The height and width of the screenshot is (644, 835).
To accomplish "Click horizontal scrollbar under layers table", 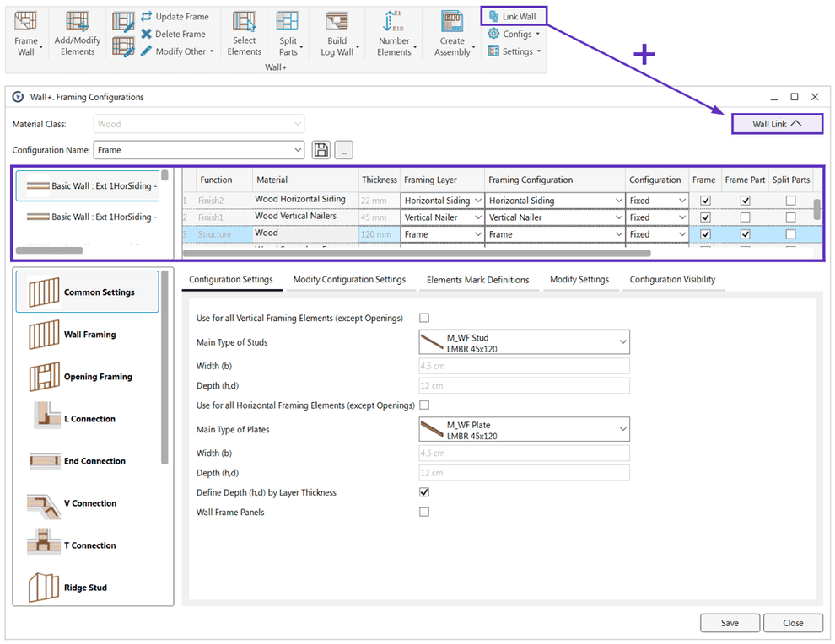I will pos(417,253).
